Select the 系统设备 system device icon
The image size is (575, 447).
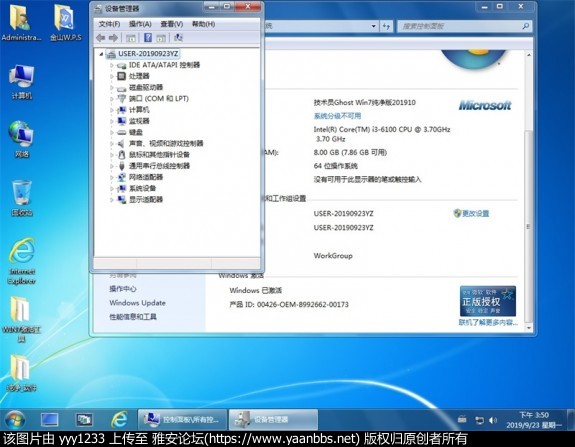pyautogui.click(x=121, y=188)
